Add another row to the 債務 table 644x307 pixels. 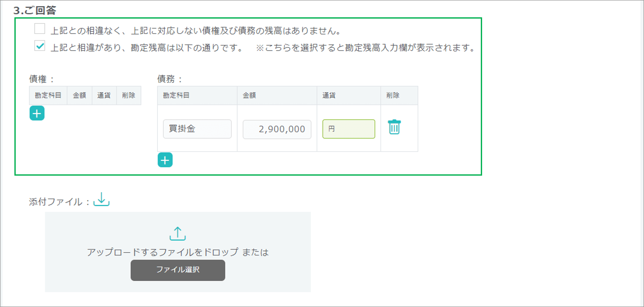point(165,160)
